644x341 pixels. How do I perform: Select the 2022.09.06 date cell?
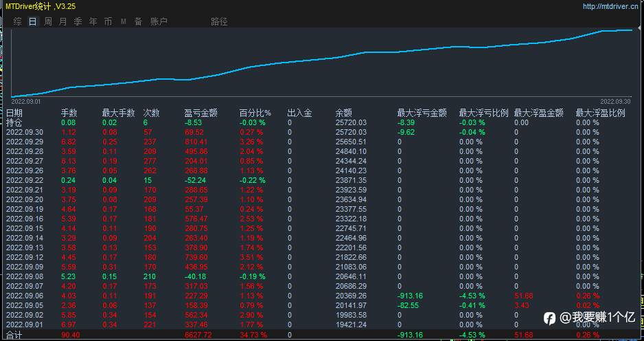pos(25,296)
